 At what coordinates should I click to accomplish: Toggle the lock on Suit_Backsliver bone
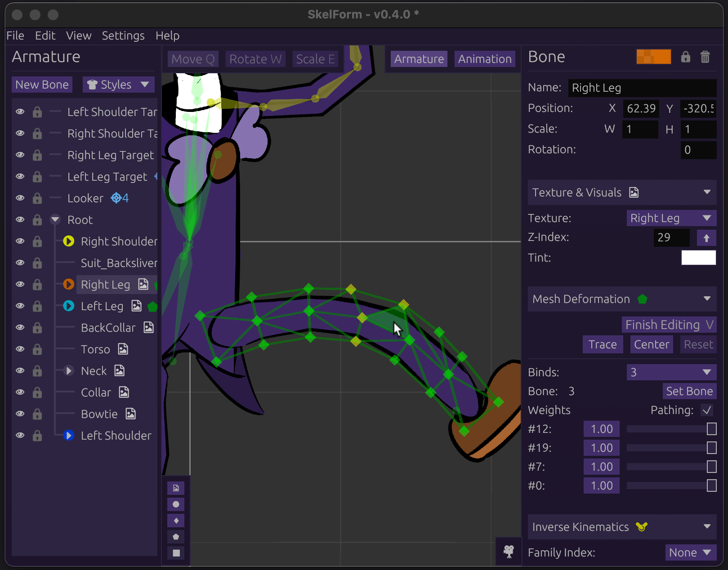tap(37, 263)
